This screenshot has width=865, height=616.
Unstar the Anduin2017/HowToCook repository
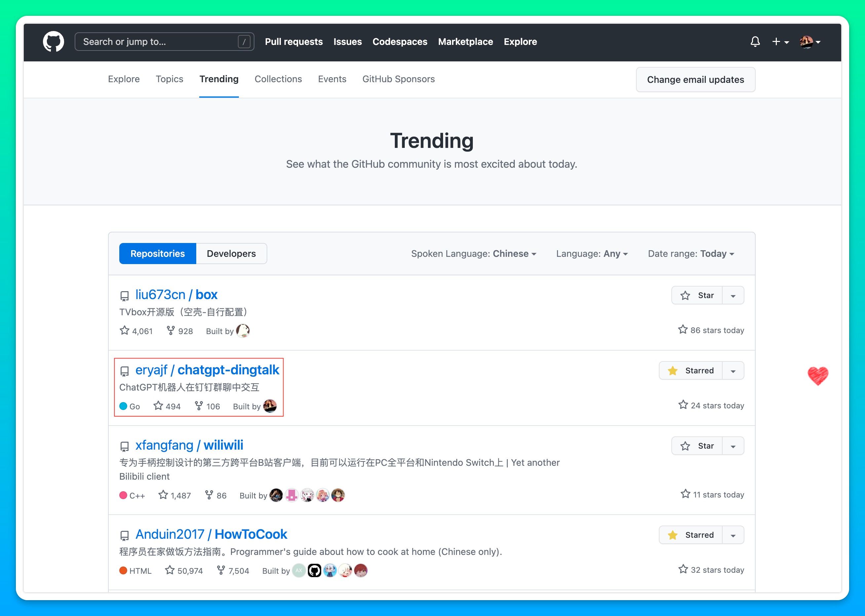tap(691, 535)
